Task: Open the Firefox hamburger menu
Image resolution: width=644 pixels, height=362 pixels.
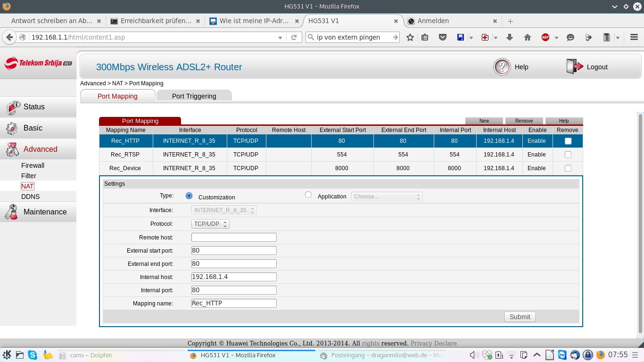Action: tap(634, 37)
